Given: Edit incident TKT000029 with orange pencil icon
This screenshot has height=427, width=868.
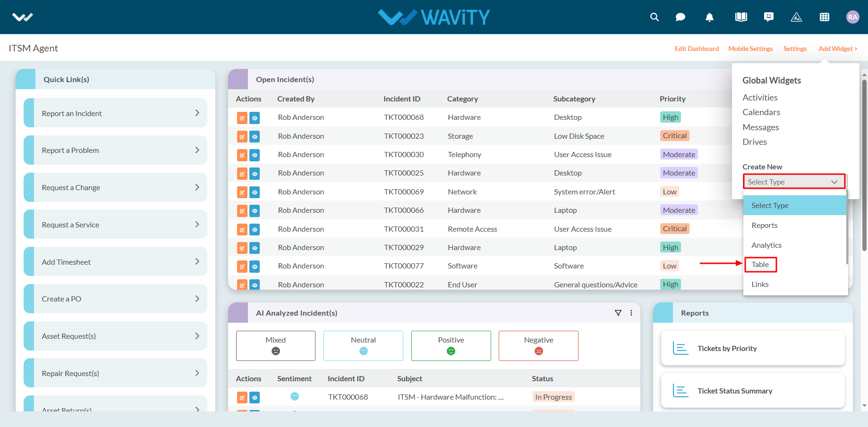Looking at the screenshot, I should tap(242, 248).
